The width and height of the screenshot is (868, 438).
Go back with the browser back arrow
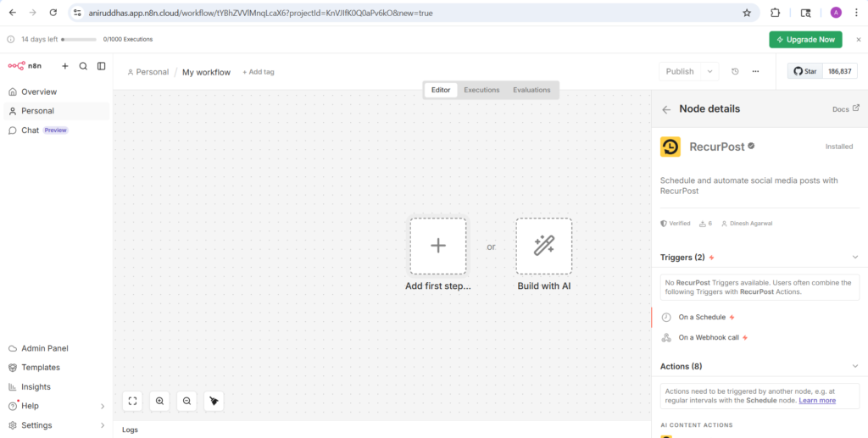pyautogui.click(x=13, y=13)
